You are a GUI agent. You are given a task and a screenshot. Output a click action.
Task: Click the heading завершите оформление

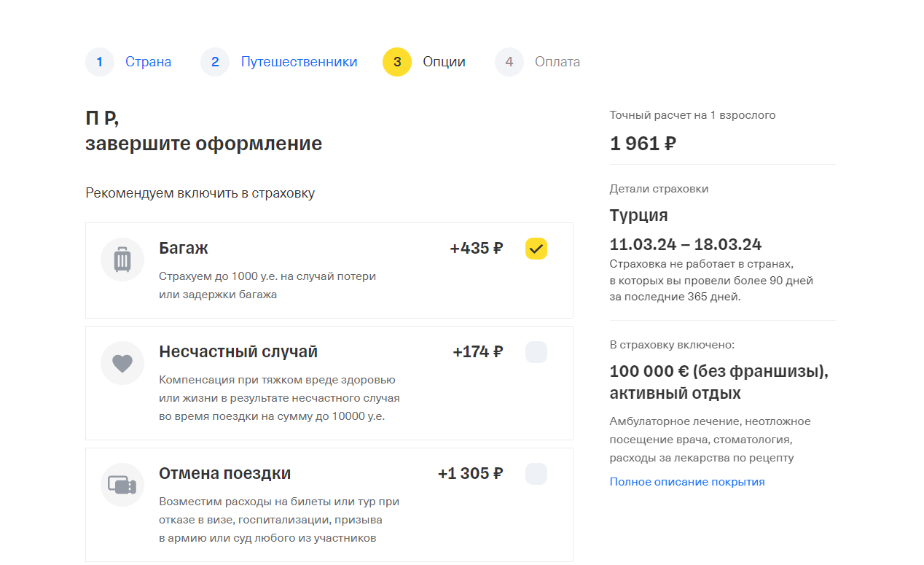pyautogui.click(x=204, y=144)
